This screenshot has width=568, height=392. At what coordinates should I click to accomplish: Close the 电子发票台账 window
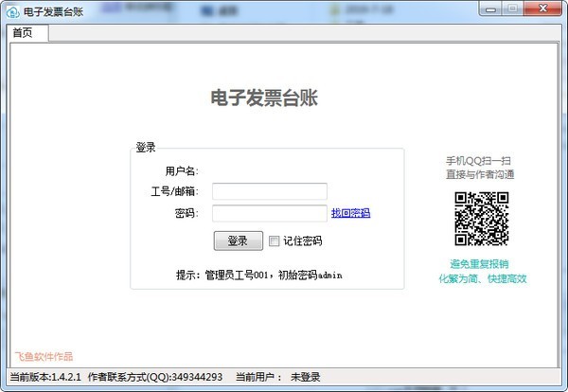pos(543,9)
